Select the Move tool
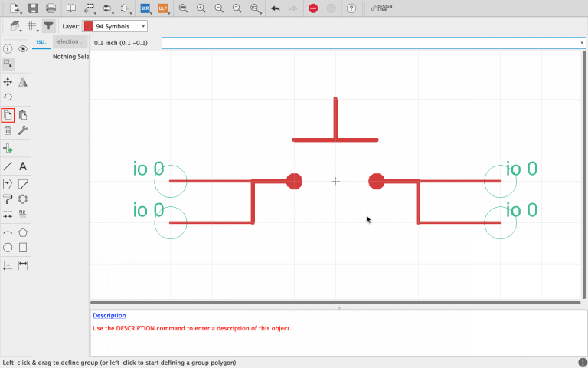588x368 pixels. click(8, 82)
